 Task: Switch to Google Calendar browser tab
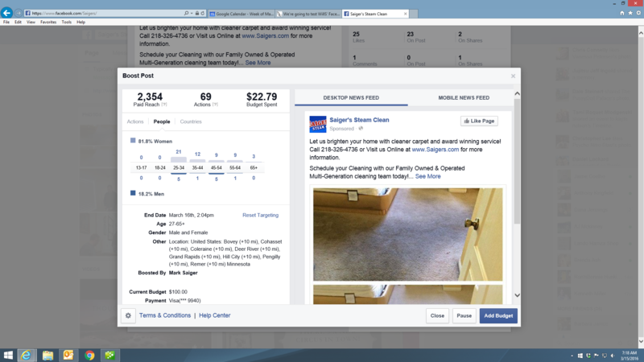pyautogui.click(x=242, y=14)
